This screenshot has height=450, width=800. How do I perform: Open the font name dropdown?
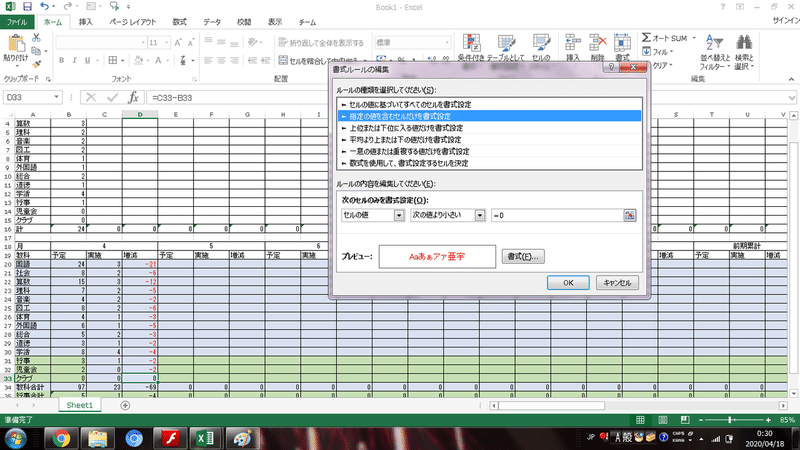(x=143, y=42)
